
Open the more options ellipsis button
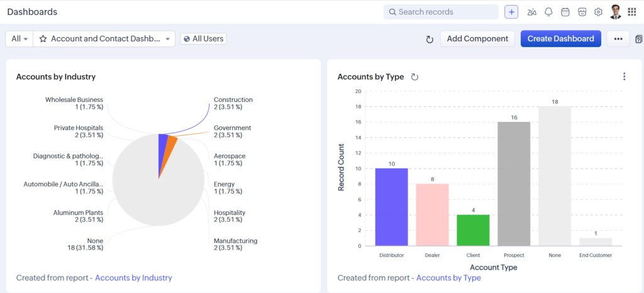618,39
